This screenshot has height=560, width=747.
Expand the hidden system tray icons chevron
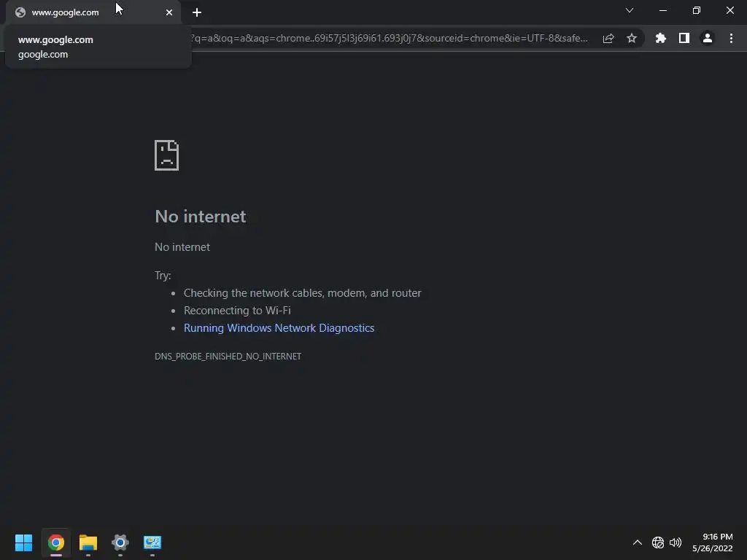638,542
